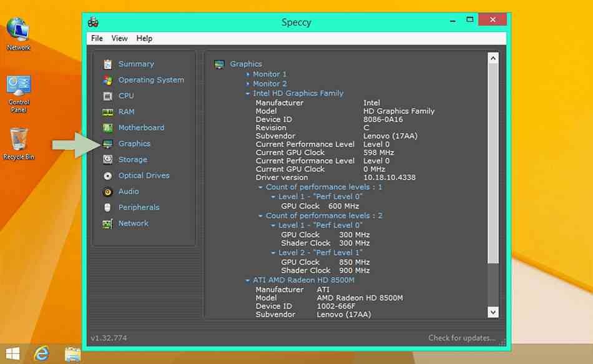The image size is (593, 364).
Task: Expand the Monitor 1 tree node
Action: click(248, 74)
